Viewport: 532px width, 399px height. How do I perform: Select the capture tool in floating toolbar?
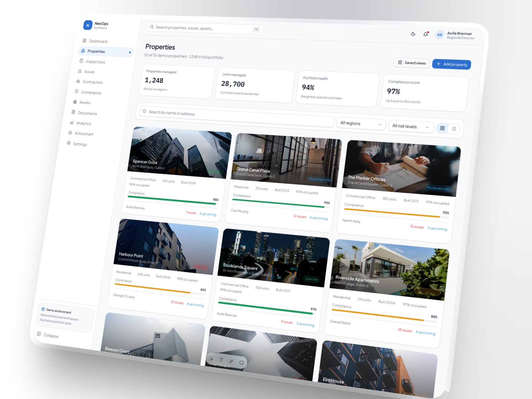pos(211,359)
